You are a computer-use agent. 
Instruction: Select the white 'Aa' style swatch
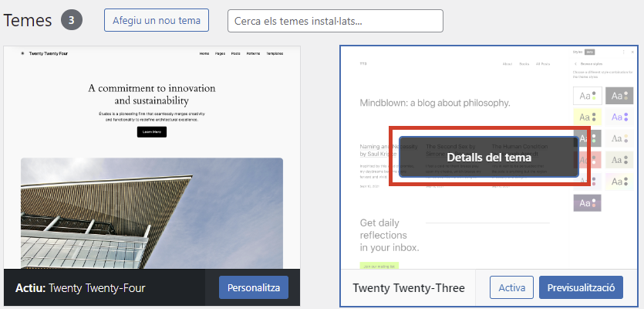click(588, 96)
